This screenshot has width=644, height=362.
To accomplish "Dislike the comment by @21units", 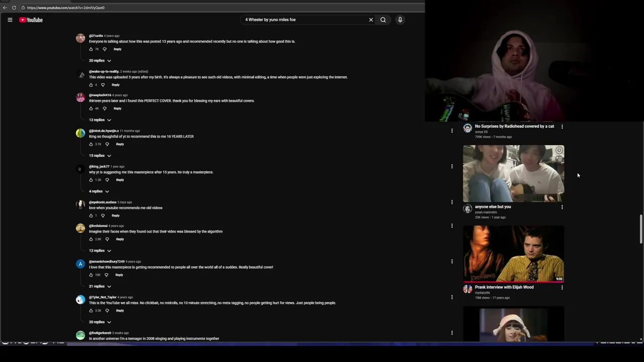I will 105,49.
